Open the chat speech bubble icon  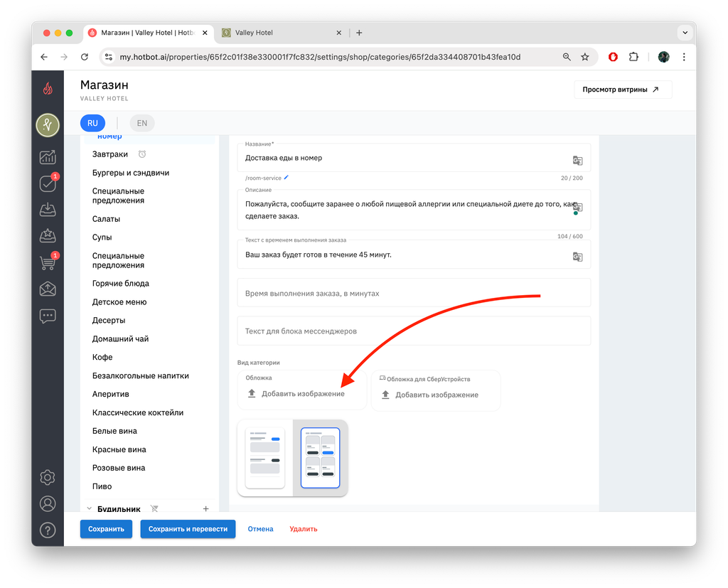click(48, 316)
